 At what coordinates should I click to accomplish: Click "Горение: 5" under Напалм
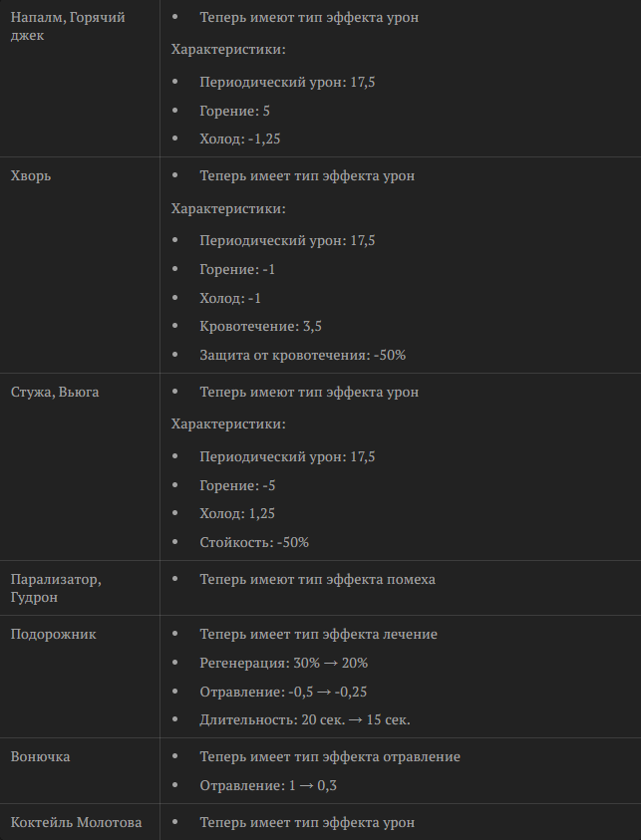[x=234, y=111]
